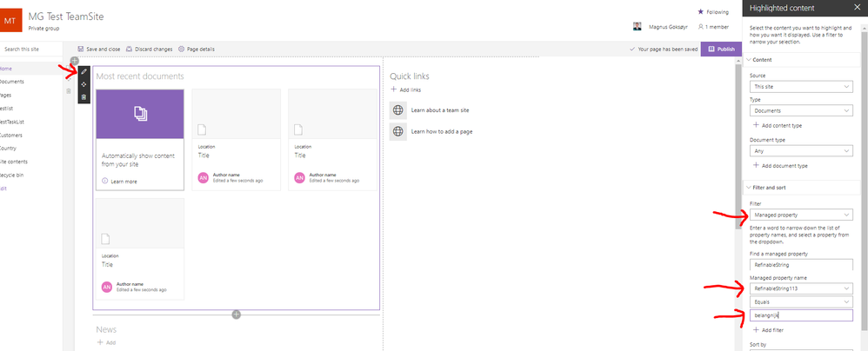The width and height of the screenshot is (868, 351).
Task: Click the purple documents placeholder tile
Action: 140,114
